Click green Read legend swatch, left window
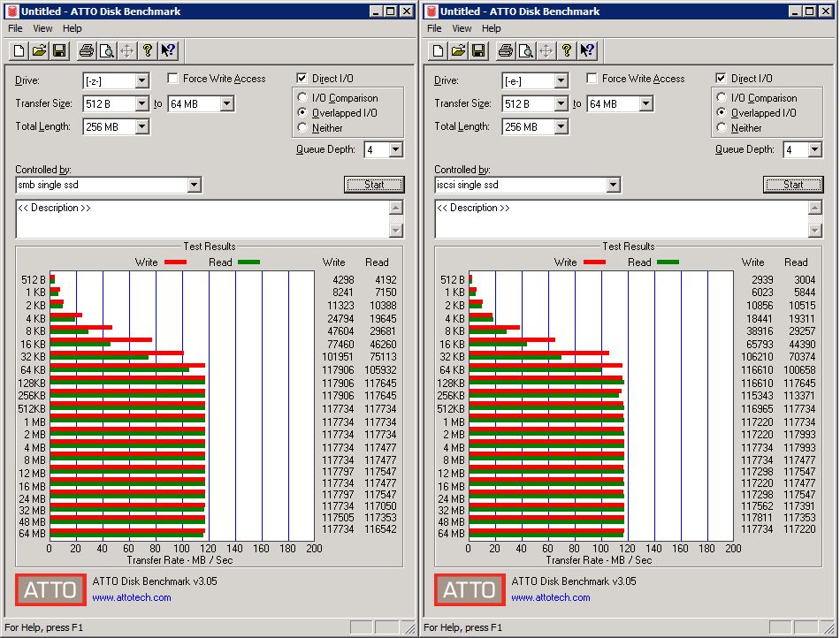 coord(248,262)
